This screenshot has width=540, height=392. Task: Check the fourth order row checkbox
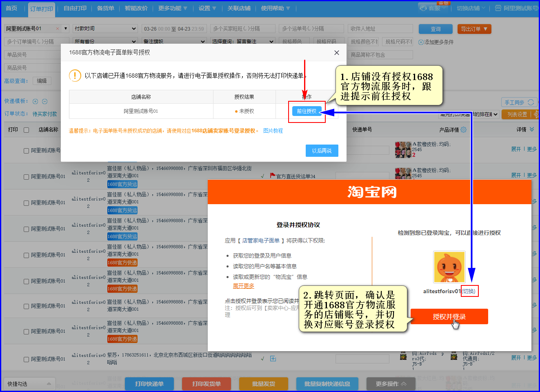26,229
